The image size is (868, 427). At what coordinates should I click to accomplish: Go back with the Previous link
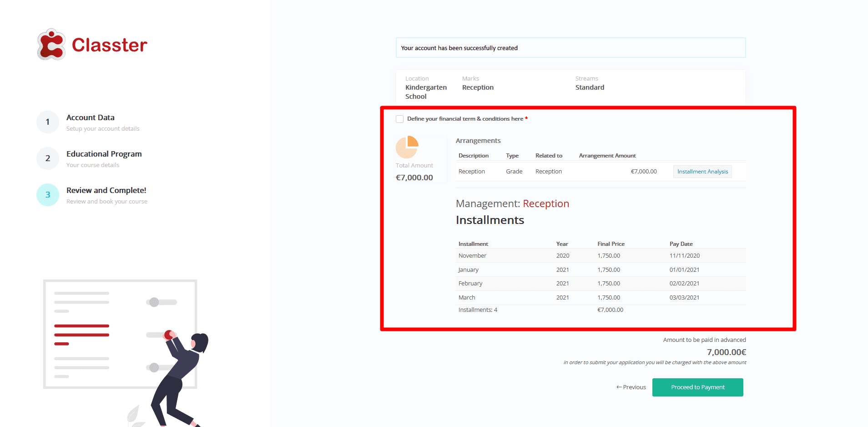(x=631, y=387)
